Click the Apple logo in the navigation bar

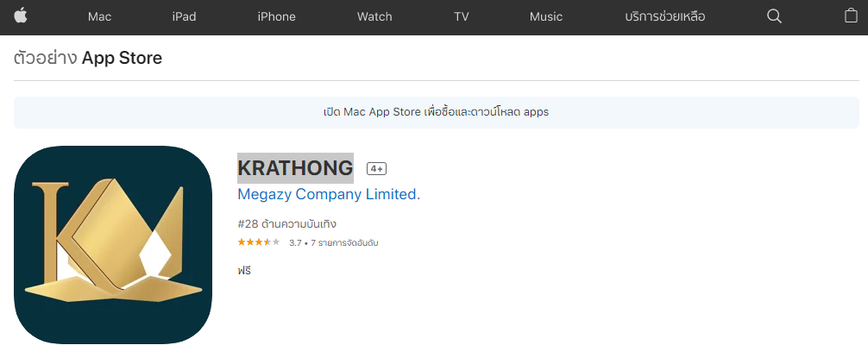tap(21, 16)
